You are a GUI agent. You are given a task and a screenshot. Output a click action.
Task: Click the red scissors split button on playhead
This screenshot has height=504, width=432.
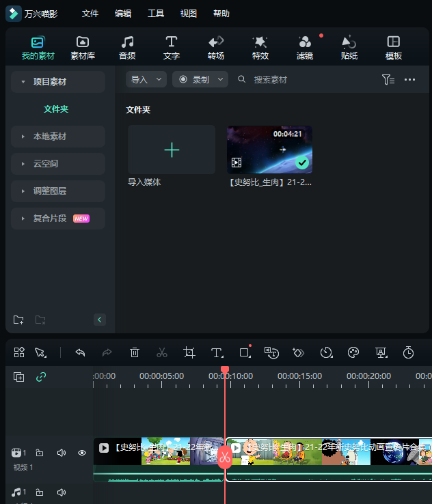(225, 457)
